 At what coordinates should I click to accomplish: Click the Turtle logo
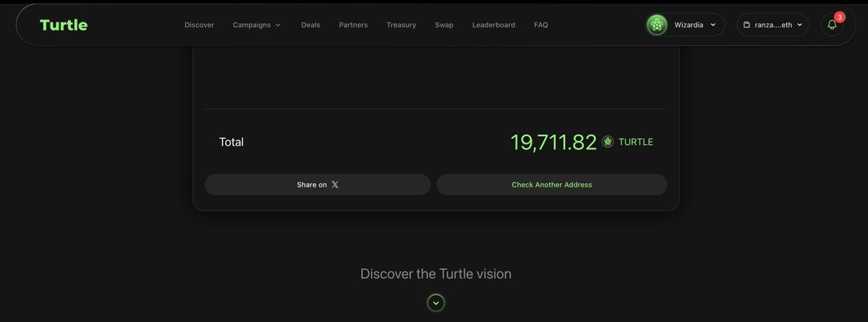(x=64, y=25)
